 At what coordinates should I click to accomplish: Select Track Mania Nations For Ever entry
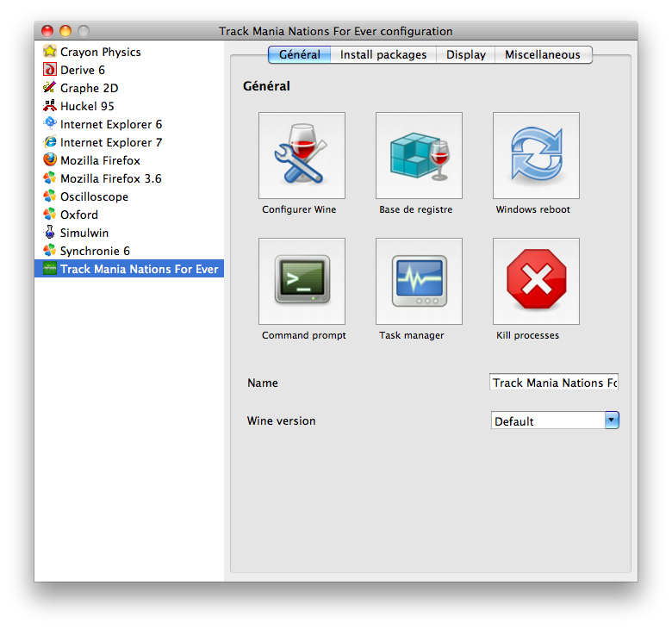129,269
